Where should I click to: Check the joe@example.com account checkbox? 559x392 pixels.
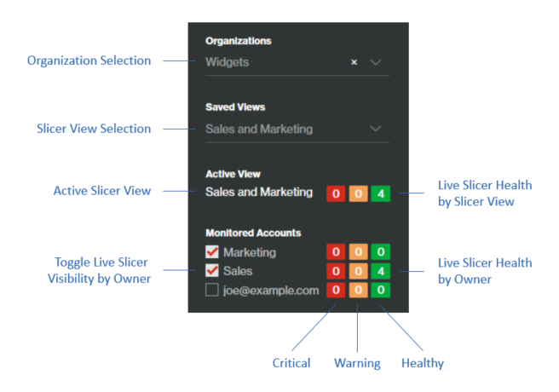coord(212,290)
